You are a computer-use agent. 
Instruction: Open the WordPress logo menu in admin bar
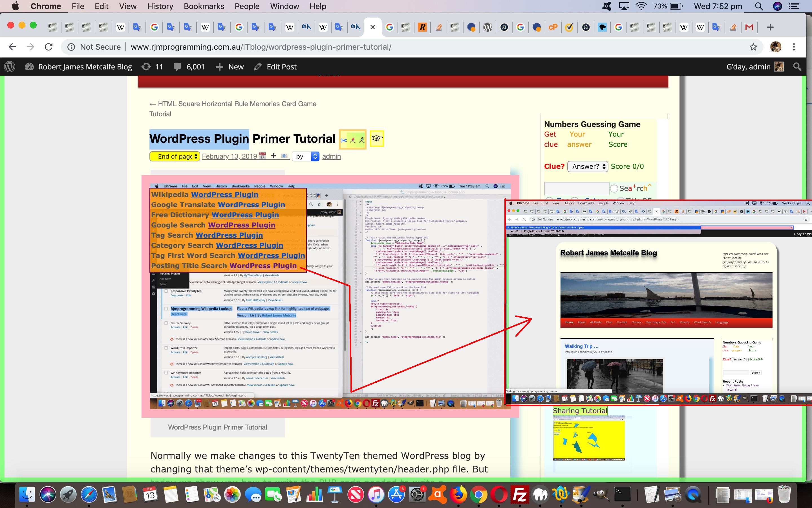coord(10,67)
